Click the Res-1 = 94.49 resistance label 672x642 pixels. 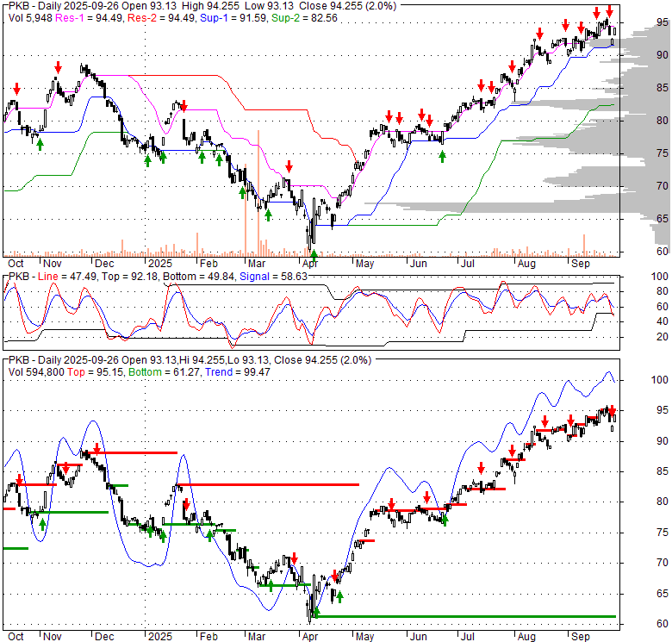point(90,18)
